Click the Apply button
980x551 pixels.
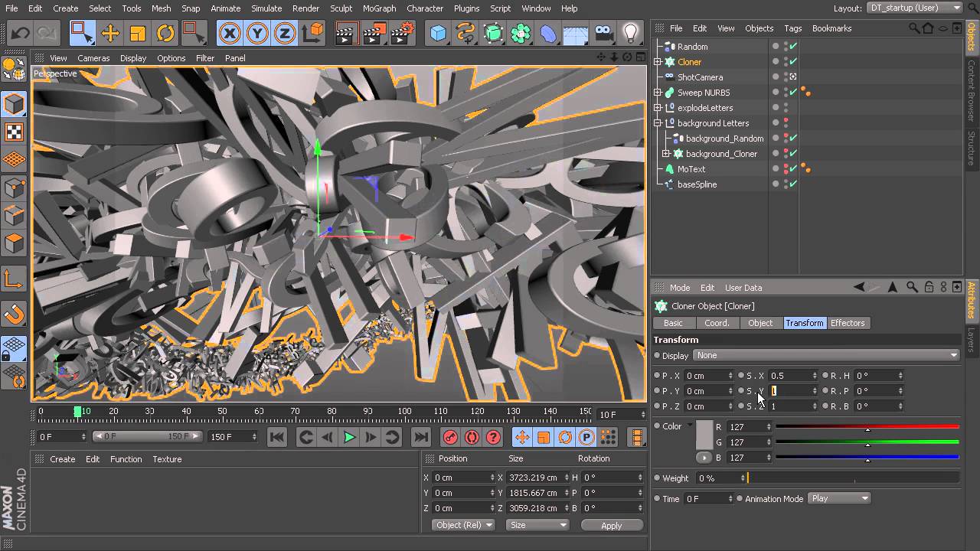612,525
